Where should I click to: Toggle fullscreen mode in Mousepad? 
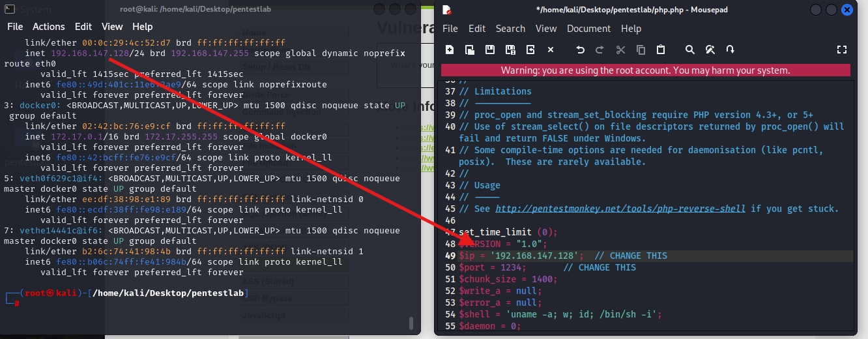(841, 50)
